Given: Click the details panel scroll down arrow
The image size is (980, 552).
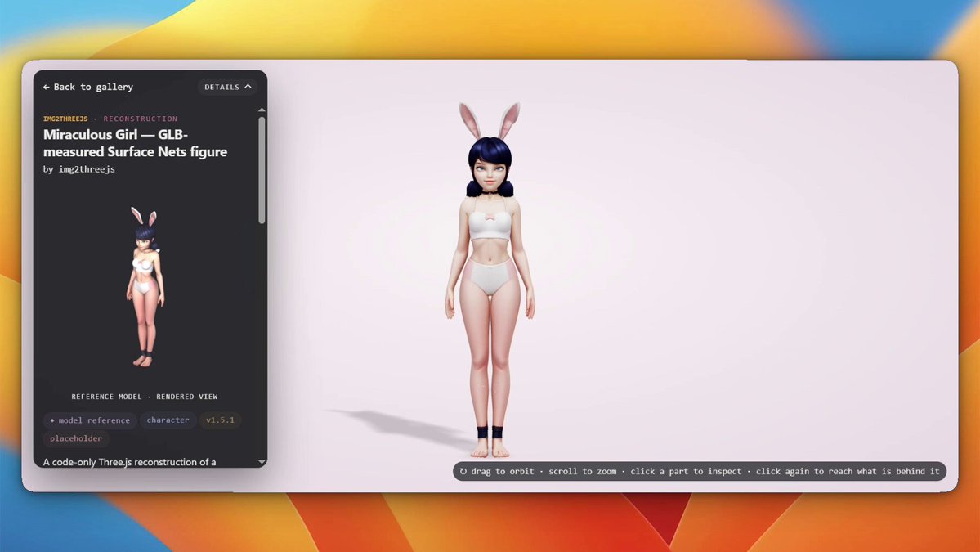Looking at the screenshot, I should pos(262,462).
